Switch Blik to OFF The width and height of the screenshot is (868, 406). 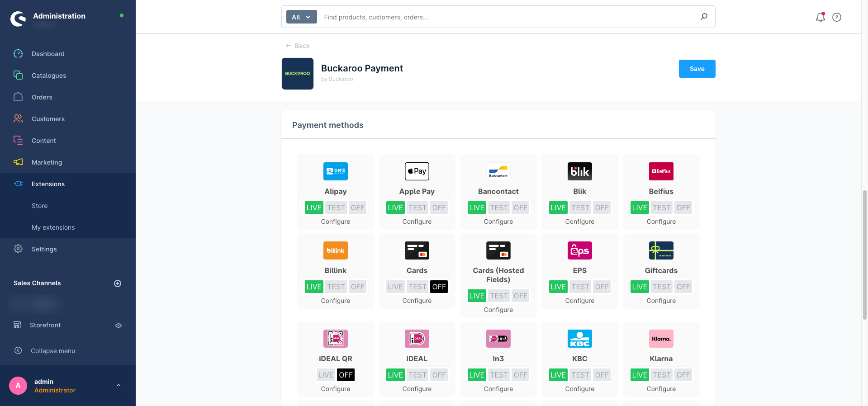pyautogui.click(x=602, y=208)
